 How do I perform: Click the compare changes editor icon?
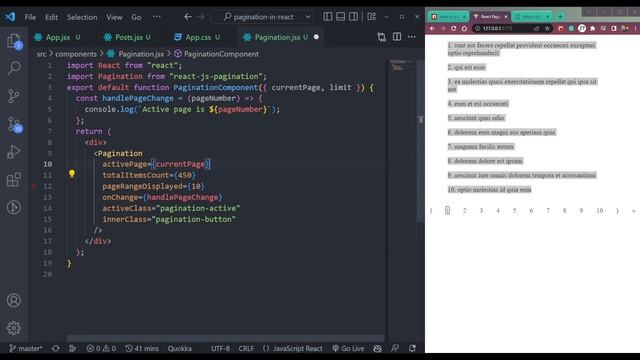click(x=382, y=37)
